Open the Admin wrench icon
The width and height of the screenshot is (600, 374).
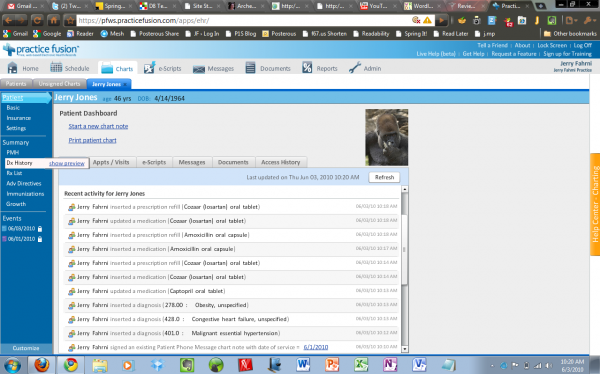pyautogui.click(x=354, y=68)
